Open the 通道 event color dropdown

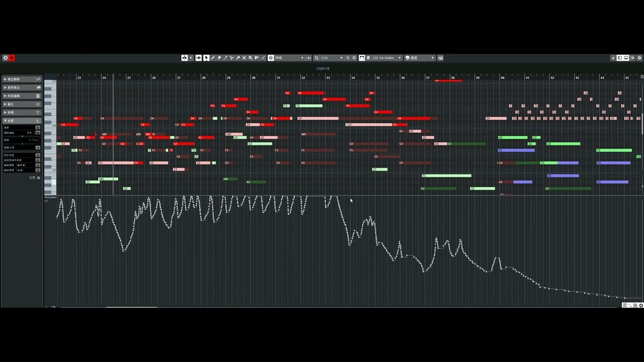(x=420, y=58)
